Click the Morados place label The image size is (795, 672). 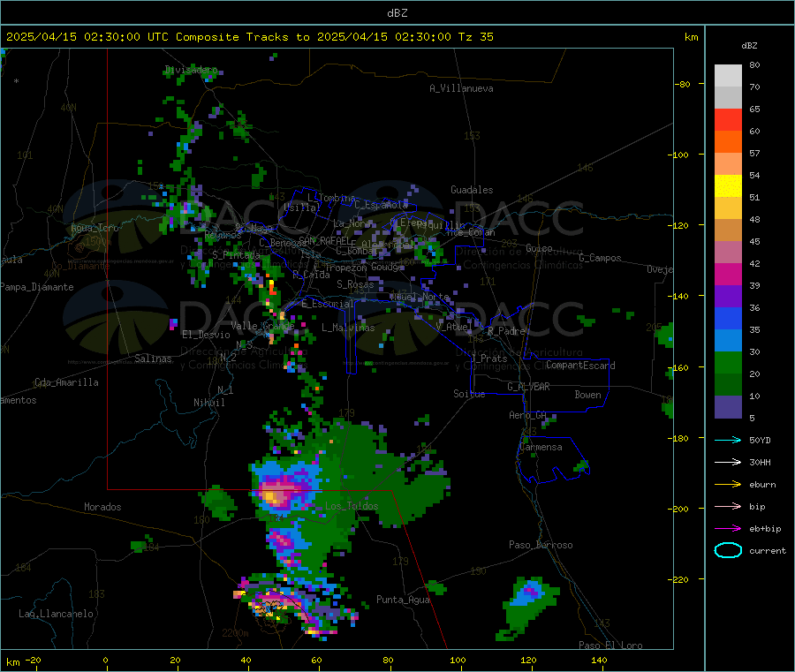[x=102, y=507]
